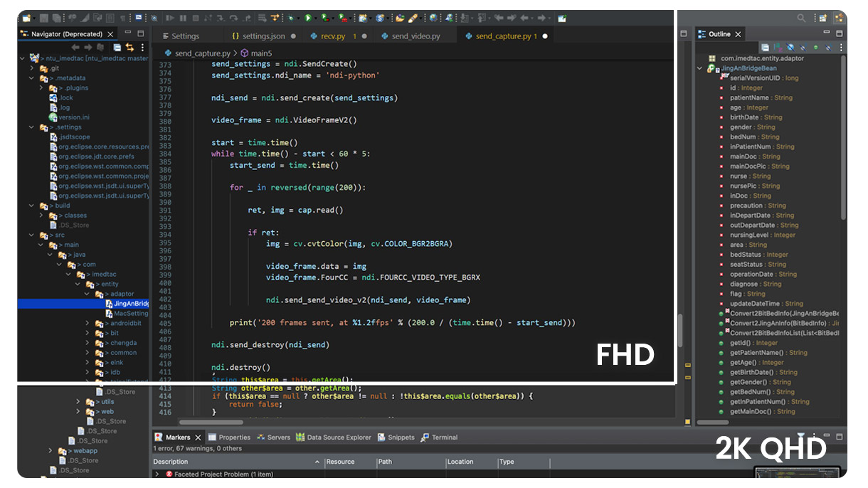Click the Data Source Explorer view icon

pos(300,437)
